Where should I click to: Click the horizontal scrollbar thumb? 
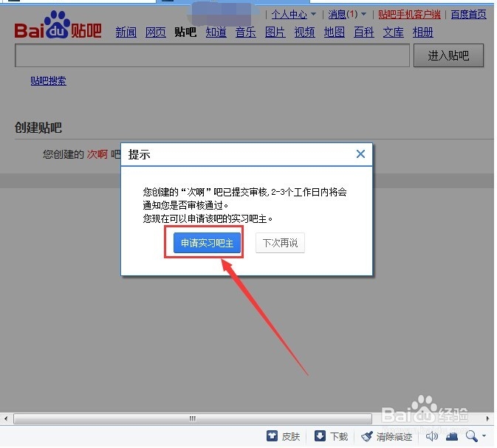click(x=193, y=418)
